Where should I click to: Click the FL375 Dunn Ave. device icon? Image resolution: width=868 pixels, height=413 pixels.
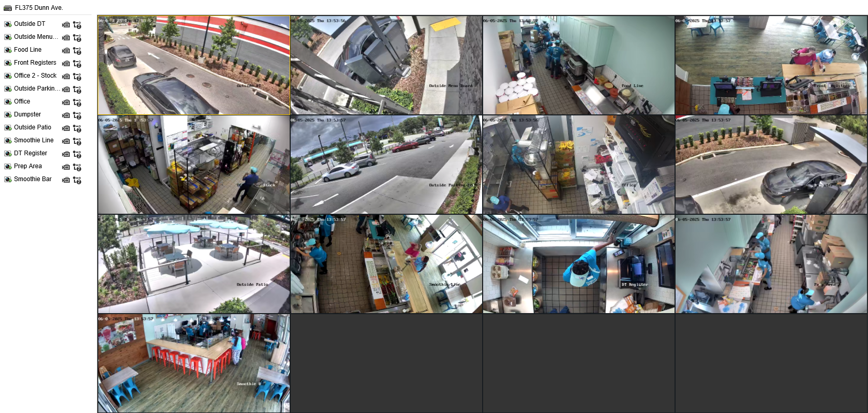tap(8, 8)
